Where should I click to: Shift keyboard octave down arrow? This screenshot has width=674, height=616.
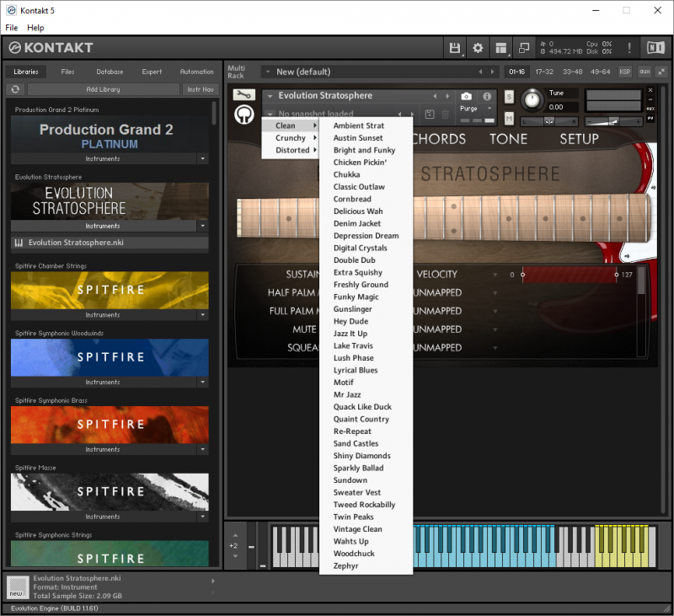coord(235,556)
